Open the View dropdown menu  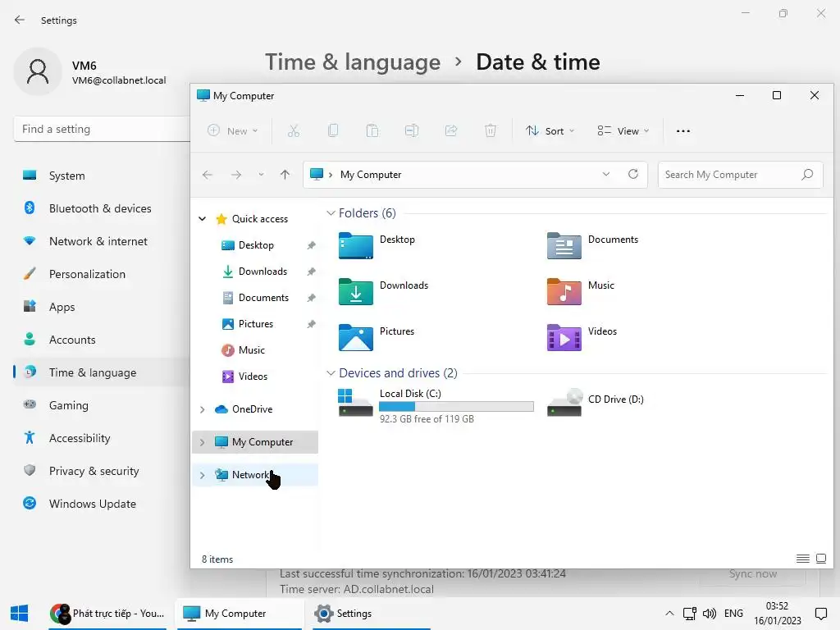[x=623, y=130]
